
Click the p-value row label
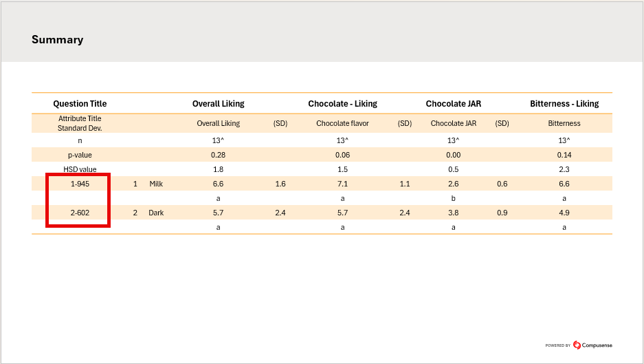click(x=80, y=155)
